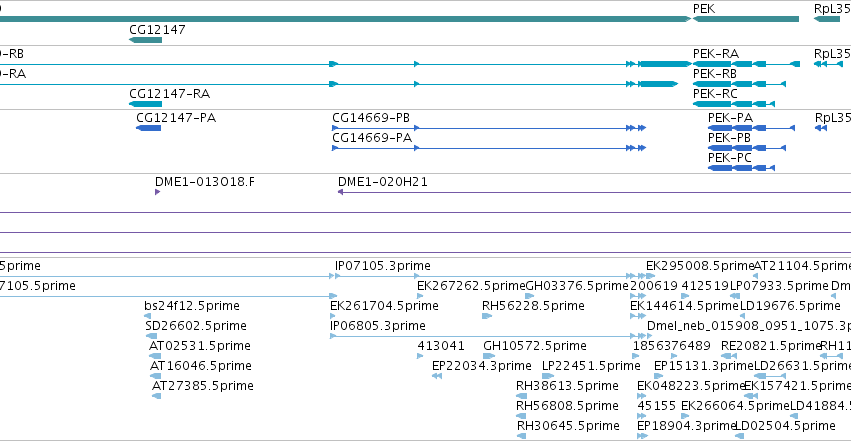Select the PEK-RB transcript label

(715, 74)
